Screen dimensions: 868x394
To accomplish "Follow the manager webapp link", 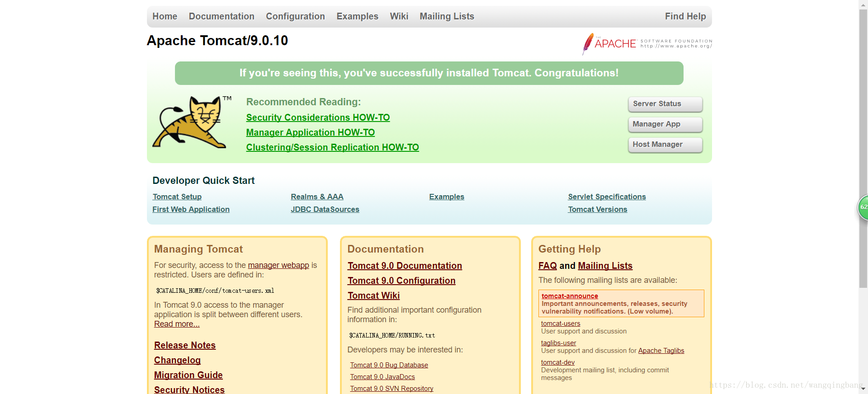I will tap(278, 265).
